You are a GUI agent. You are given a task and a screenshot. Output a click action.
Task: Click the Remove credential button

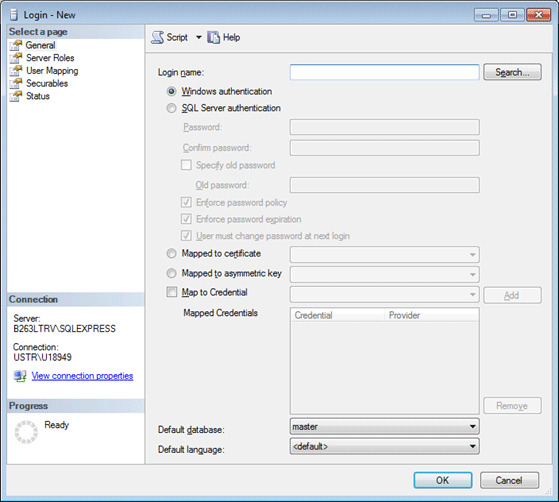pos(512,406)
